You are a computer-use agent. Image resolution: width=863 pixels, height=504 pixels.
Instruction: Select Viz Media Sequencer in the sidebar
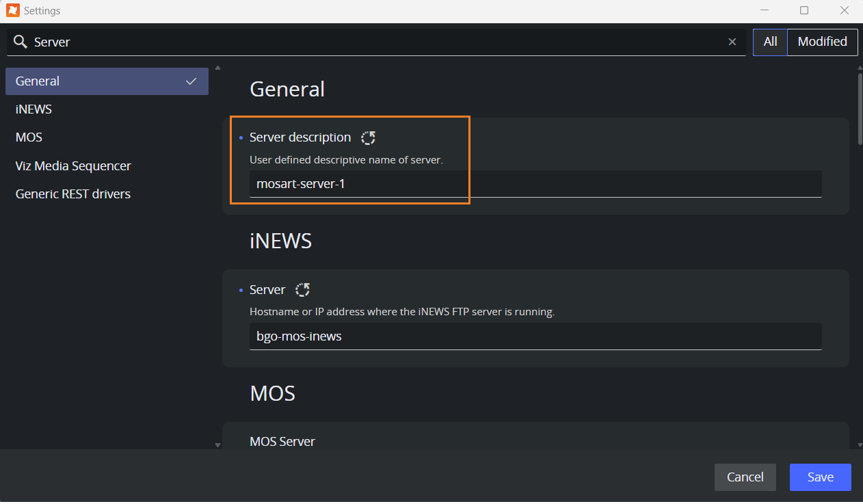pos(73,165)
